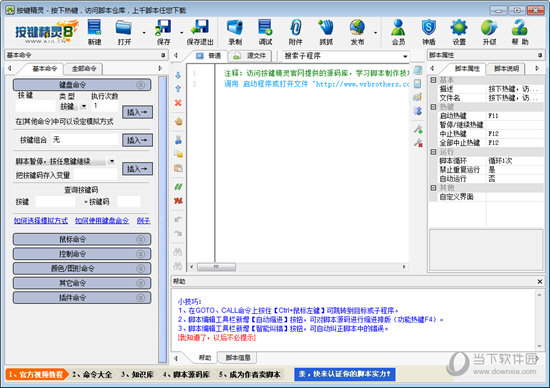Switch to the 源文件 editor tab
Screen dimensions: 550x388
pos(251,56)
